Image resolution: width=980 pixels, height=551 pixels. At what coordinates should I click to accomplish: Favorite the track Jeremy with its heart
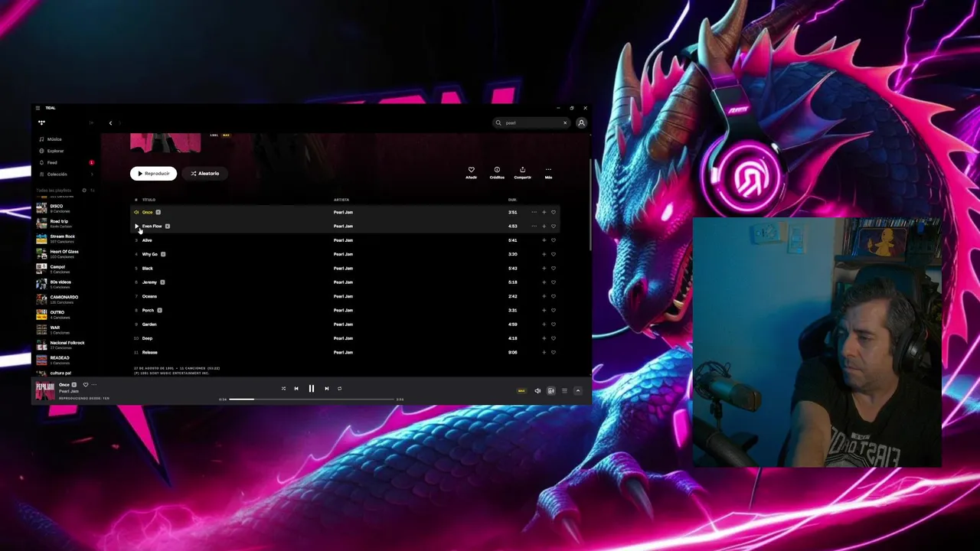point(554,282)
